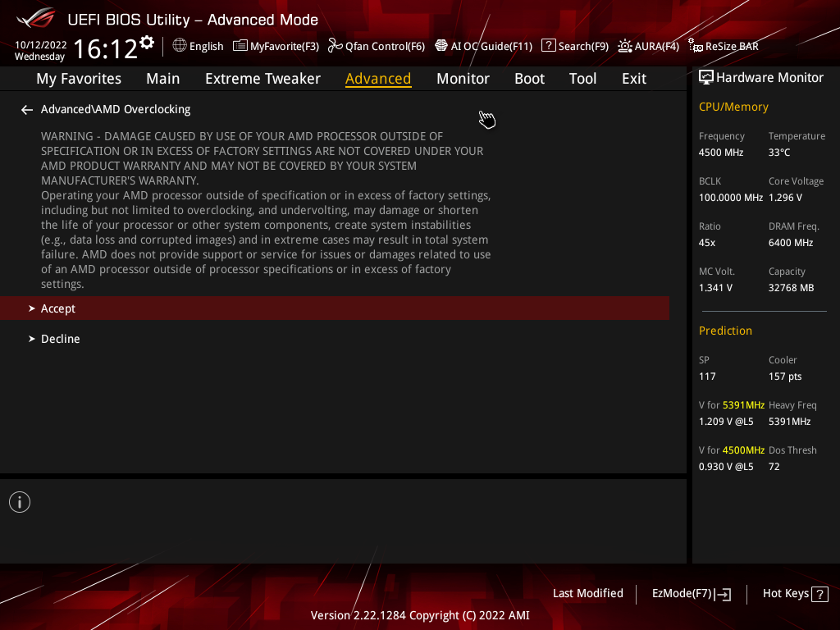This screenshot has height=630, width=840.
Task: Click the globe language icon
Action: [x=180, y=46]
